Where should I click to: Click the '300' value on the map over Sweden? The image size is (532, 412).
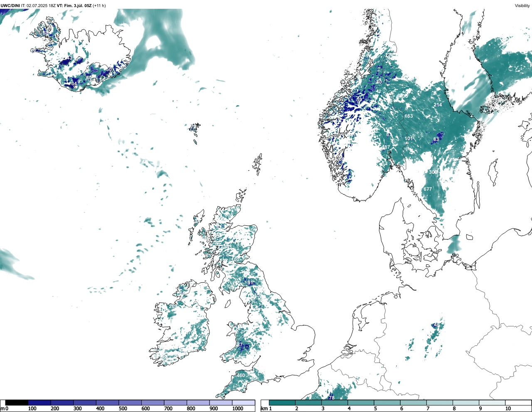coord(433,172)
